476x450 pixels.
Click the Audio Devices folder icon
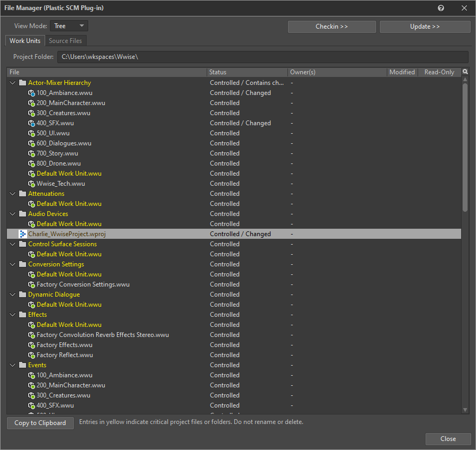point(22,214)
